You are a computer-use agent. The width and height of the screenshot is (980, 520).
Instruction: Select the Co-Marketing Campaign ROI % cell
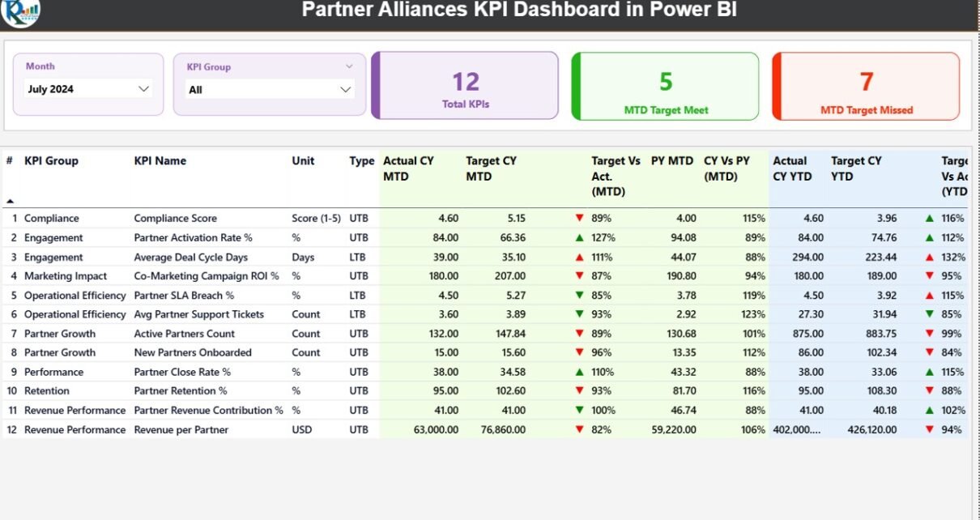coord(206,276)
